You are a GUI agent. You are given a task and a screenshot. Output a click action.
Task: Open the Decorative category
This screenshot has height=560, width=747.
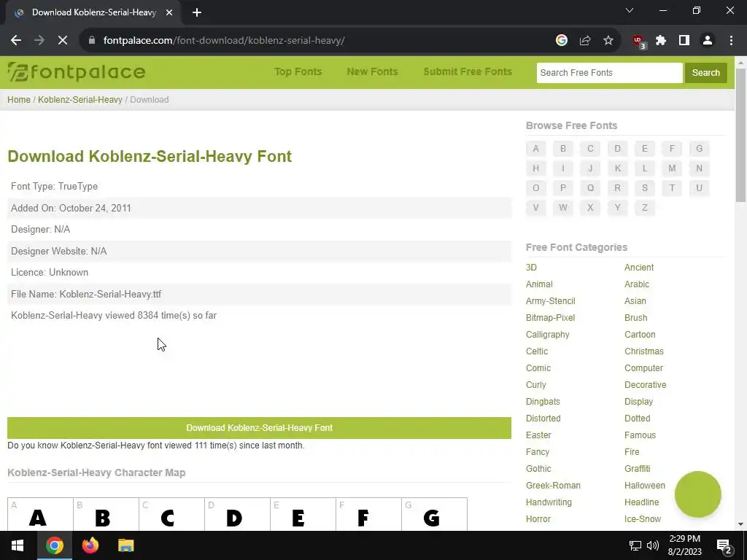[645, 385]
